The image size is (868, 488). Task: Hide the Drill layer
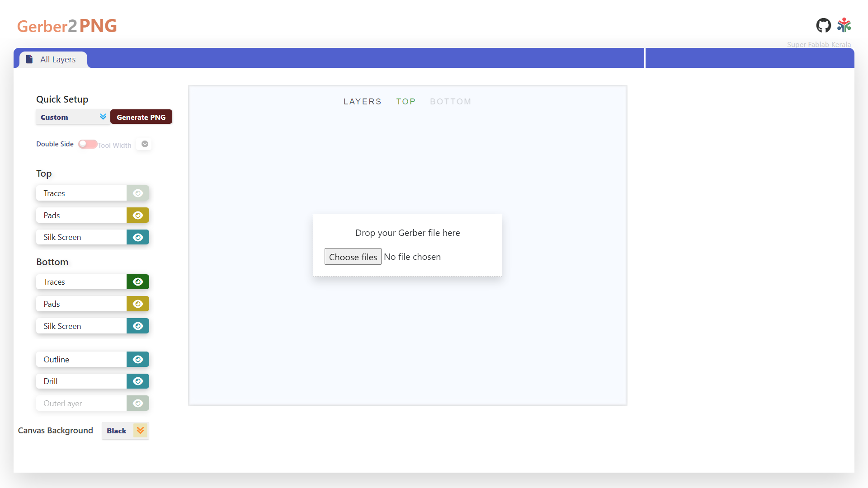click(138, 381)
